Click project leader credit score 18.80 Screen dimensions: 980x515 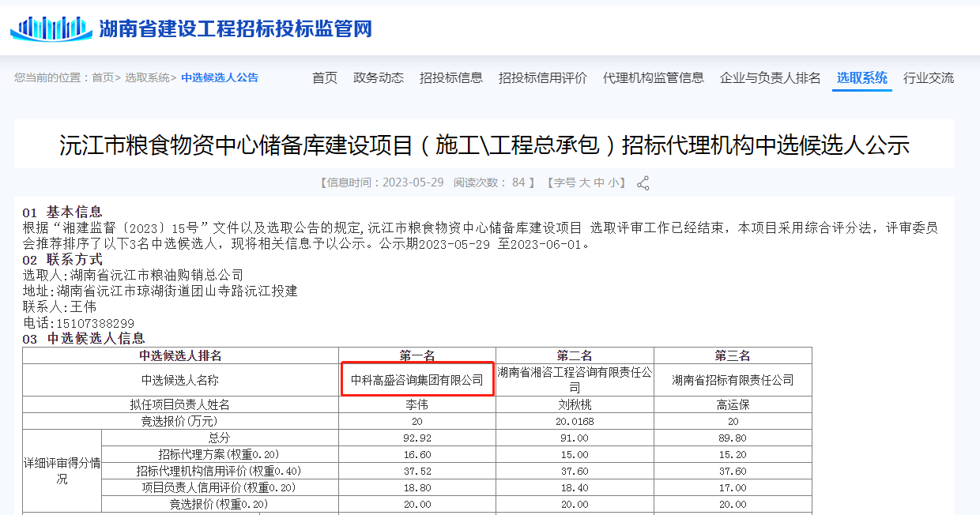pyautogui.click(x=417, y=487)
